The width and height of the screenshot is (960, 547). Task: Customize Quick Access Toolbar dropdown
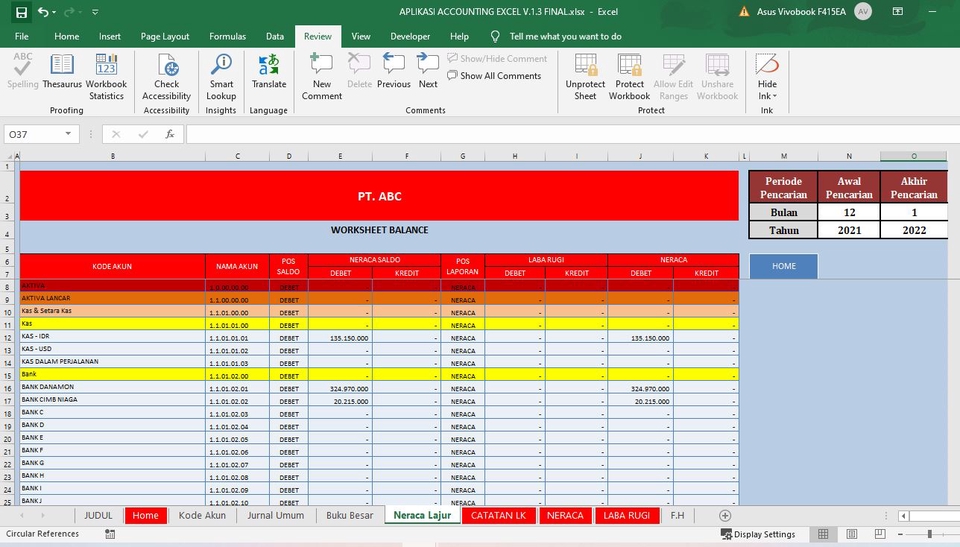(x=95, y=12)
